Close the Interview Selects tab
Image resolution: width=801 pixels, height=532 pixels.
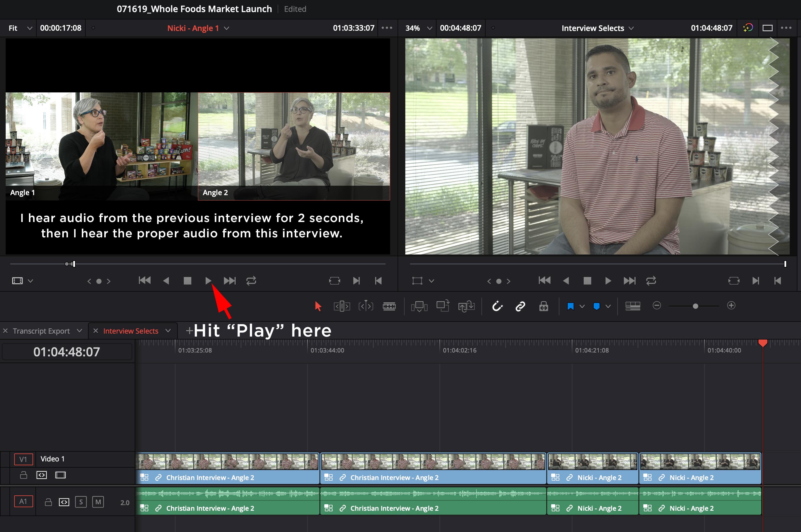(96, 331)
